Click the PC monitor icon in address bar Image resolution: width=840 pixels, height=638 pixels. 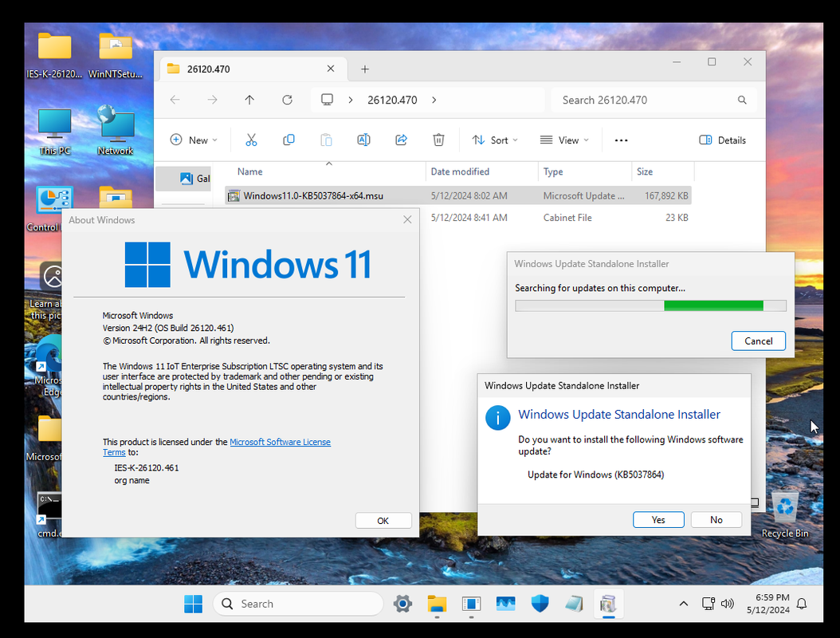[x=327, y=100]
